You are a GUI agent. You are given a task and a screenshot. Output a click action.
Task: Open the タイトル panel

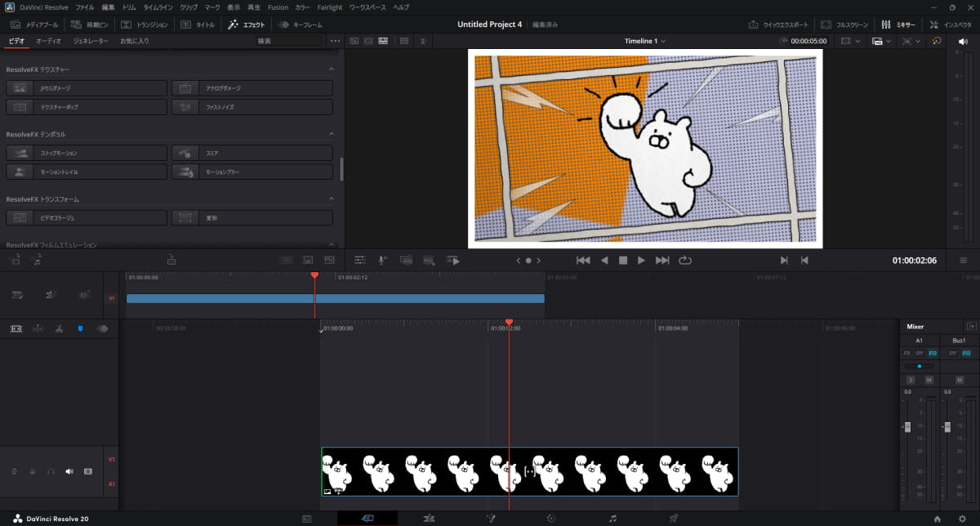[197, 25]
